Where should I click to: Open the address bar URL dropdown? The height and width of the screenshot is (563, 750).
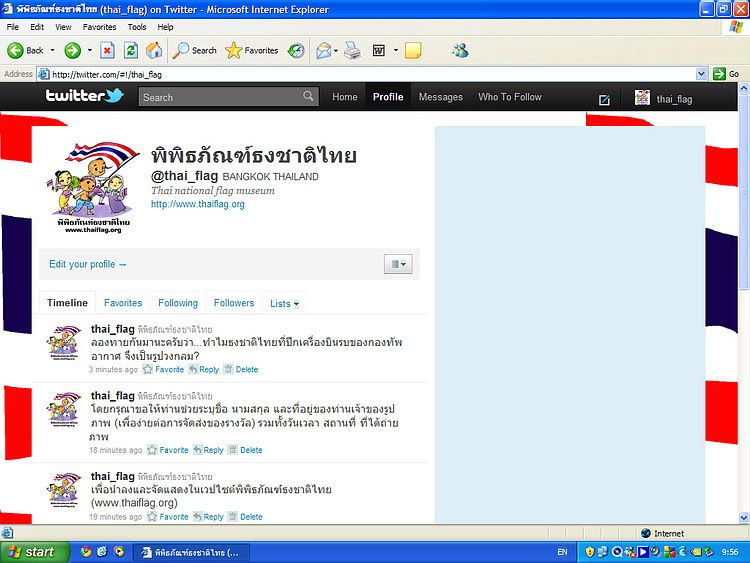tap(701, 74)
